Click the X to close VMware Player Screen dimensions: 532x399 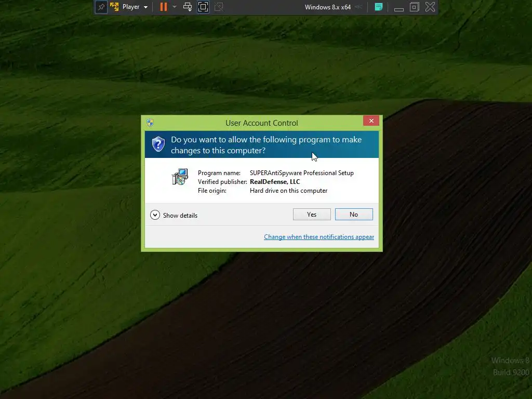(x=430, y=7)
